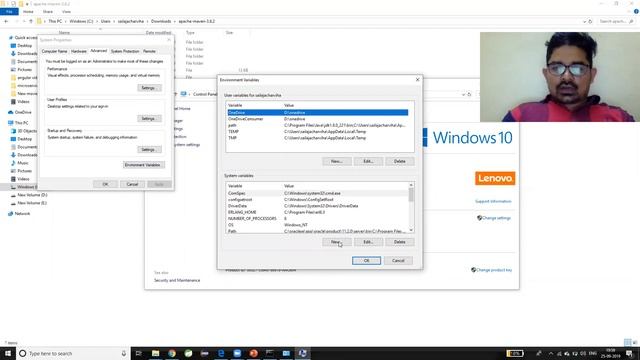640x360 pixels.
Task: Open System Protection tab in System Properties
Action: click(125, 51)
